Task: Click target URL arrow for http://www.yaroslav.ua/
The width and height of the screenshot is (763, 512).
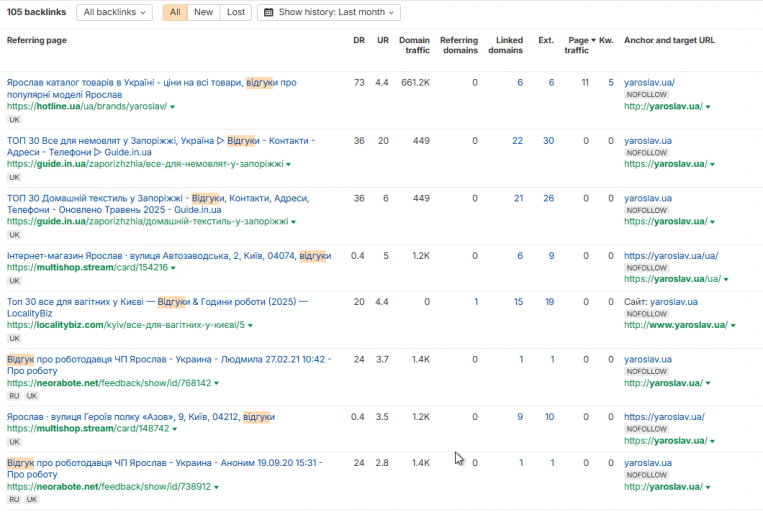Action: point(733,325)
